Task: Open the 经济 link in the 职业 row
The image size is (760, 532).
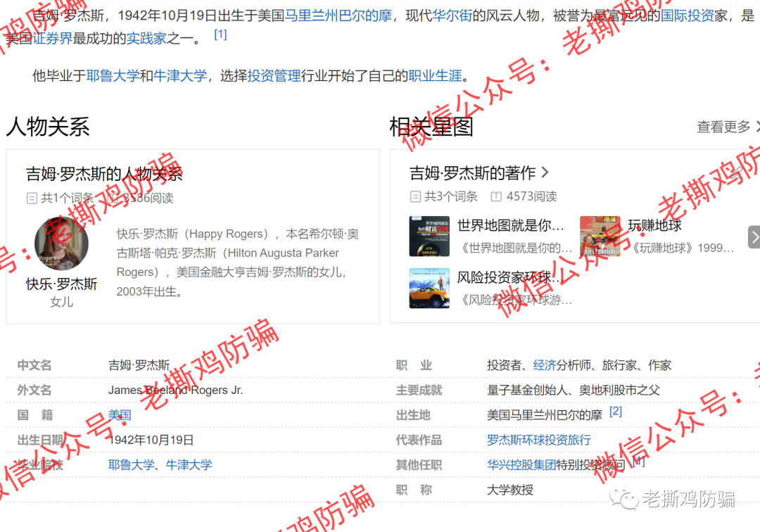Action: (544, 365)
